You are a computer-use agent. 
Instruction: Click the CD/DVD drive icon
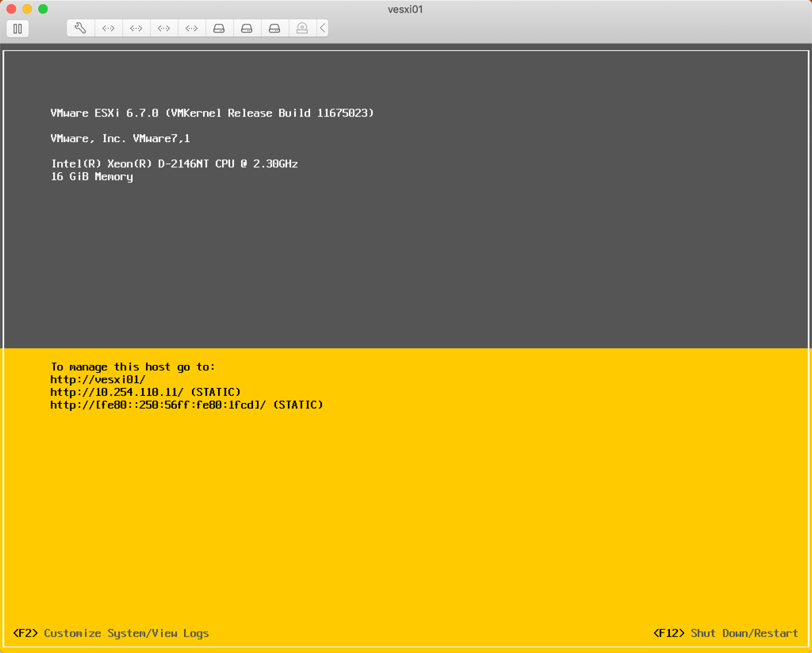tap(302, 28)
